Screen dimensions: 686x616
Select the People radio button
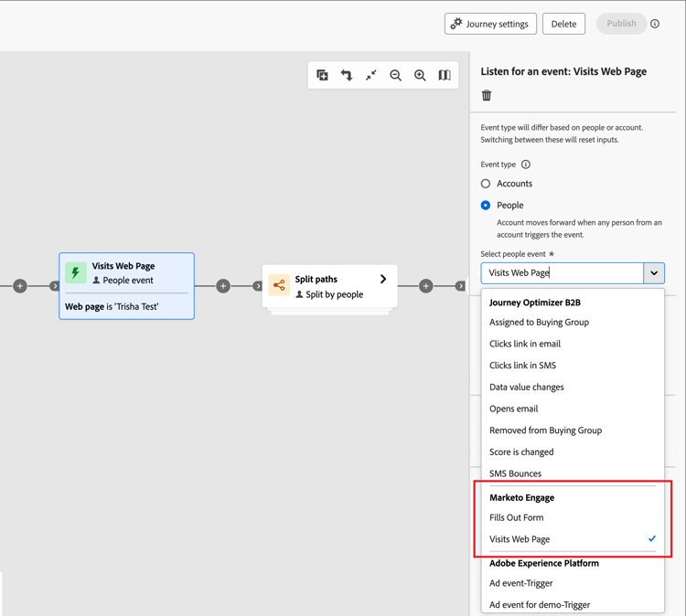pyautogui.click(x=486, y=206)
